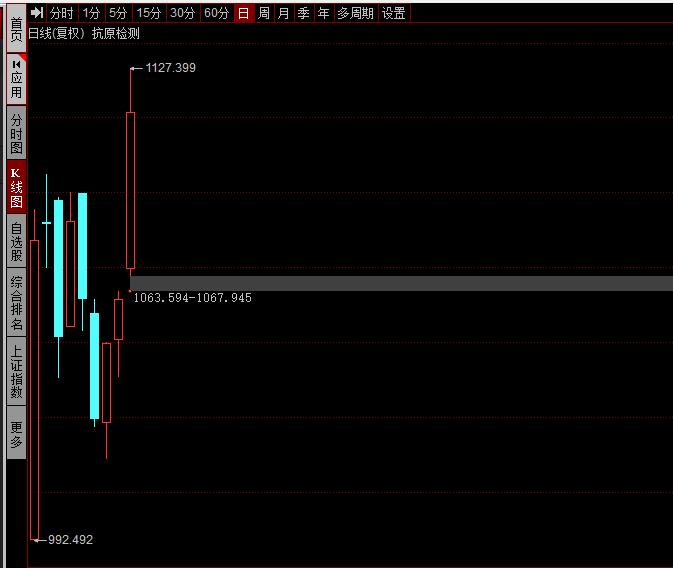Viewport: 673px width, 568px height.
Task: Select the 日 daily period tab
Action: [244, 13]
